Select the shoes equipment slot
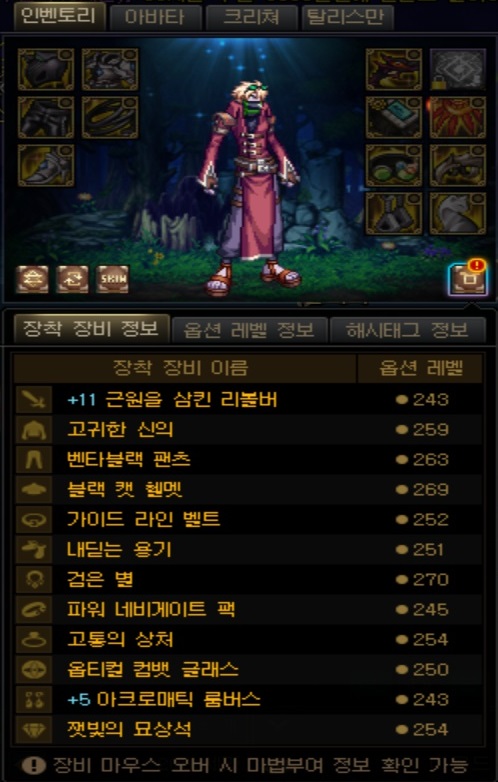Image resolution: width=498 pixels, height=782 pixels. (x=46, y=166)
